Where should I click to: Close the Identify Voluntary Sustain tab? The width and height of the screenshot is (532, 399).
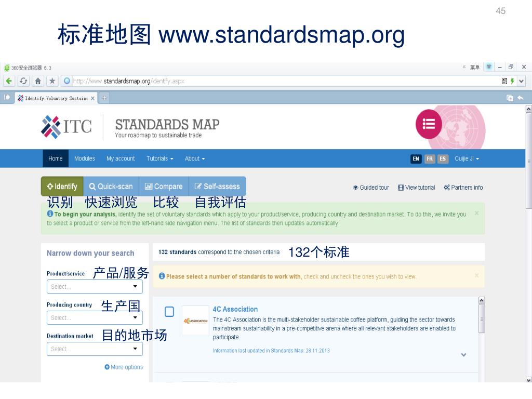click(92, 98)
